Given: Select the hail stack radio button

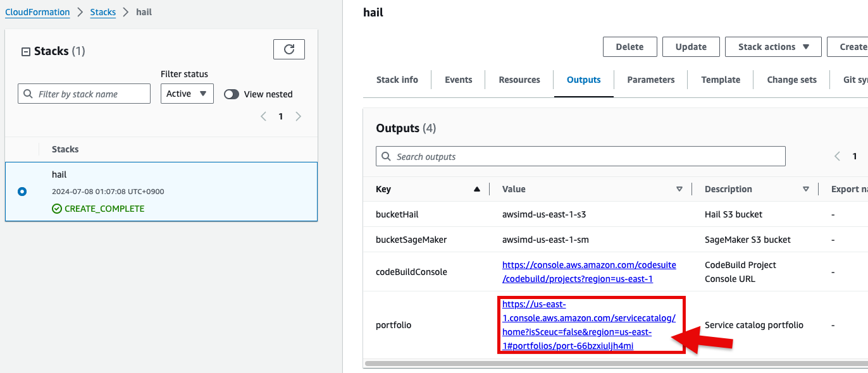Looking at the screenshot, I should tap(22, 191).
